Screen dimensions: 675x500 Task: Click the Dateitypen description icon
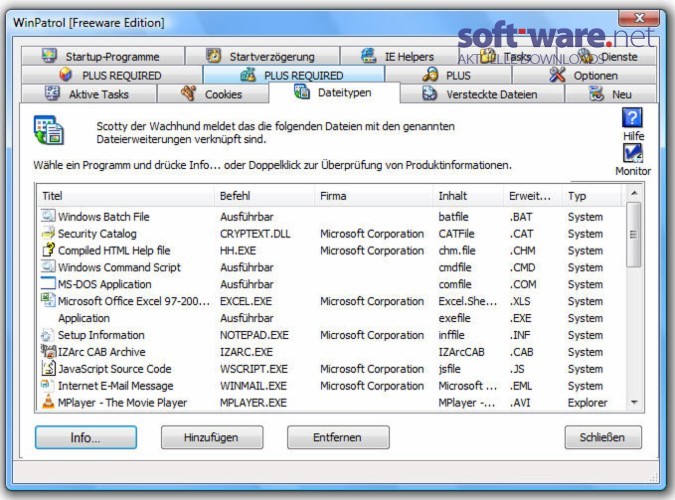(49, 130)
